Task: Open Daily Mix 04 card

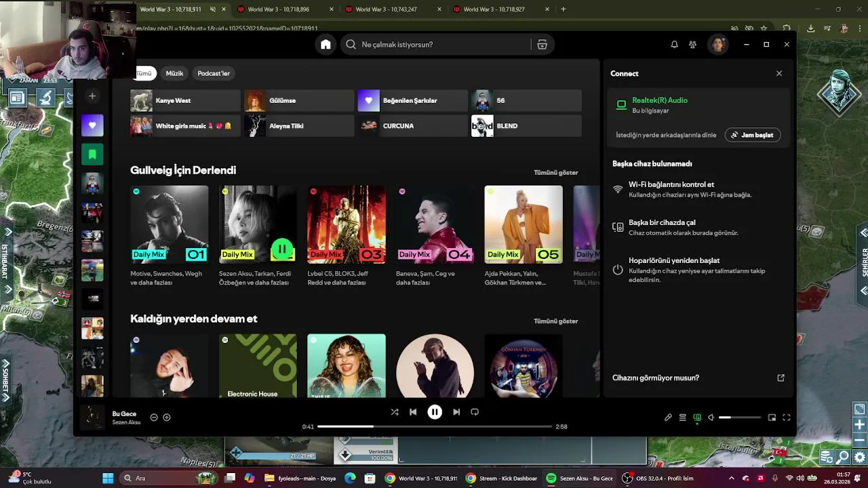Action: coord(435,236)
